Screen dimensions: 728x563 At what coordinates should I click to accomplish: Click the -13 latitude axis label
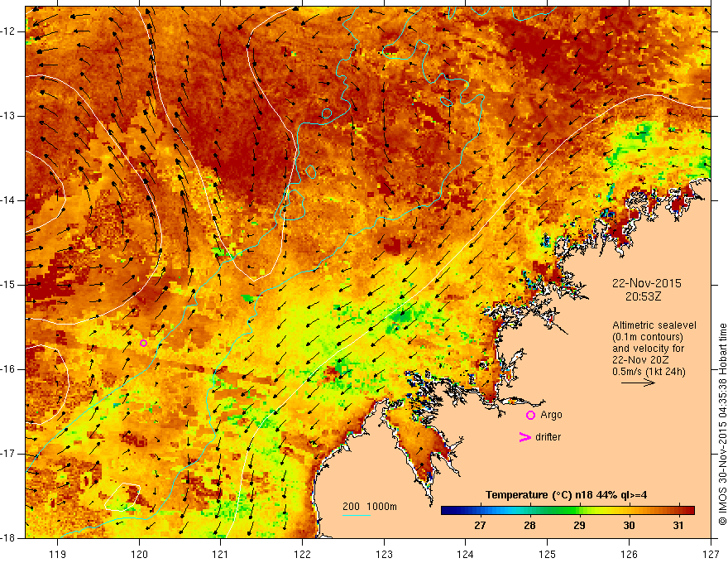coord(8,116)
